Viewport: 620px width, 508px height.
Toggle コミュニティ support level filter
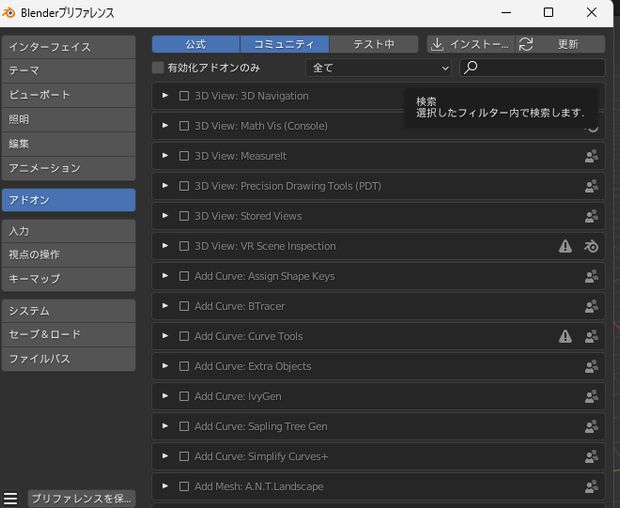pos(285,44)
